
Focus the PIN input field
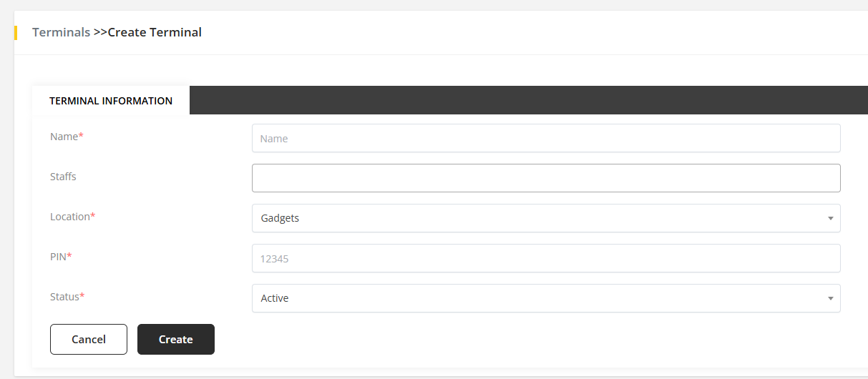pos(545,258)
